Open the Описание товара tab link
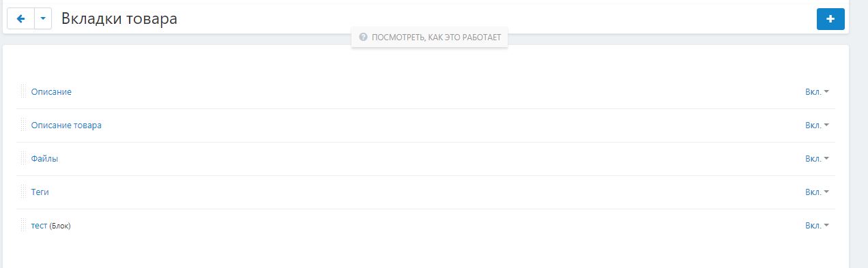Viewport: 868px width, 268px height. [x=66, y=125]
